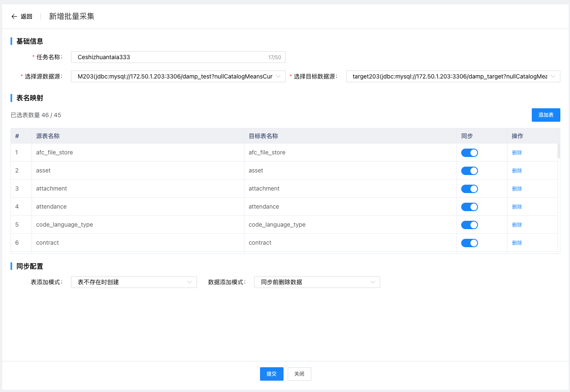Toggle sync for contract table
Screen dimensions: 570x392
coord(469,243)
